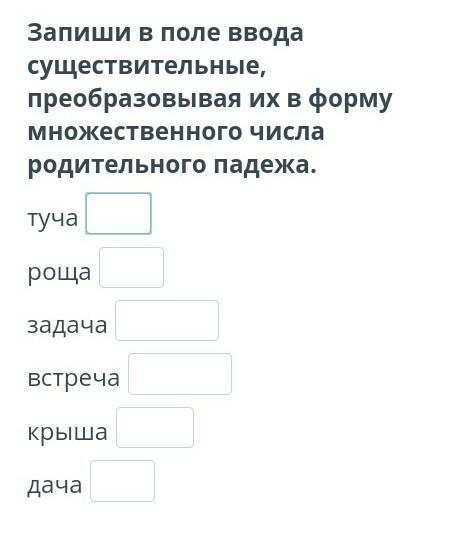Click the answer field beside крыша
The width and height of the screenshot is (453, 542).
[155, 427]
